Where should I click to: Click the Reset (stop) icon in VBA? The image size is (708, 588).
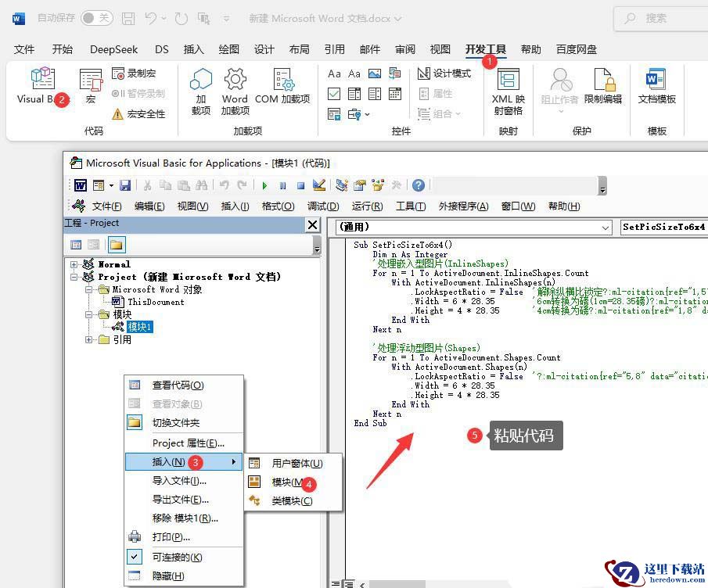point(300,185)
